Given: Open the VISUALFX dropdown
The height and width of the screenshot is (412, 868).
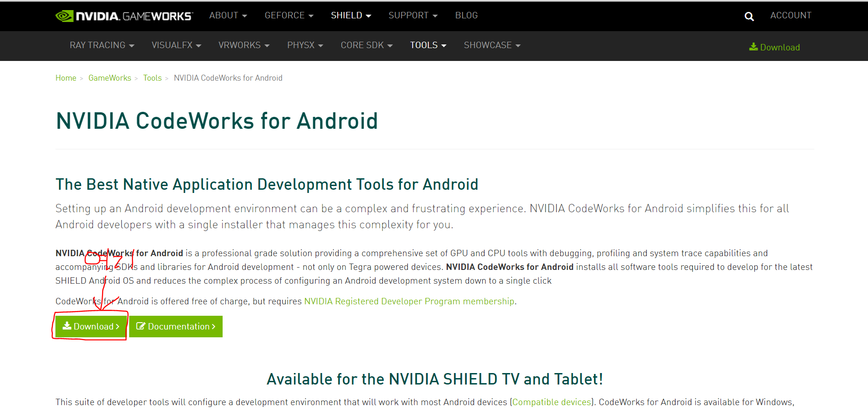Looking at the screenshot, I should coord(176,45).
